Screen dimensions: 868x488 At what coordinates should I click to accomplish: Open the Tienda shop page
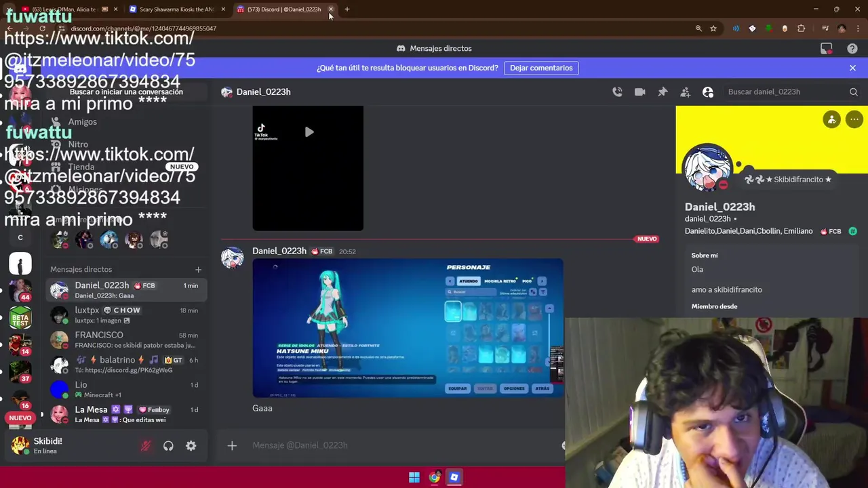126,167
